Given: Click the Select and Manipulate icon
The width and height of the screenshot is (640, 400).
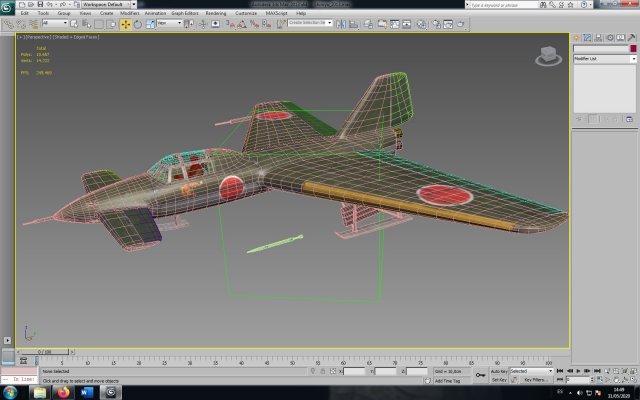Looking at the screenshot, I should coord(203,24).
